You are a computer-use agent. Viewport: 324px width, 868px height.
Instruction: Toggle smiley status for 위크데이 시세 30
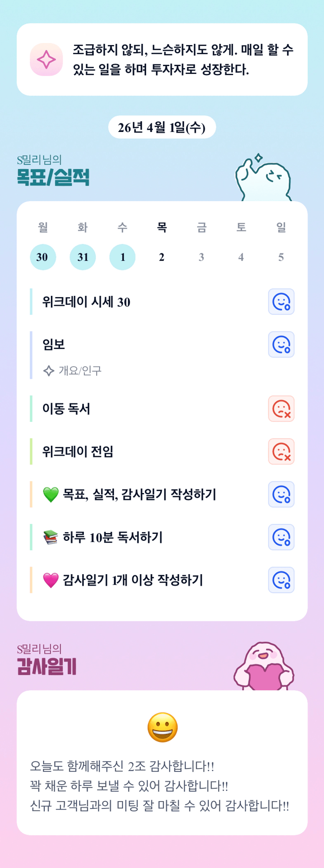click(x=281, y=302)
